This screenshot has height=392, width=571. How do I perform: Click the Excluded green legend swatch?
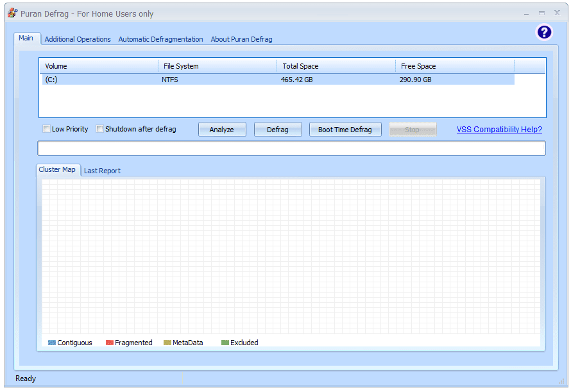(x=225, y=343)
